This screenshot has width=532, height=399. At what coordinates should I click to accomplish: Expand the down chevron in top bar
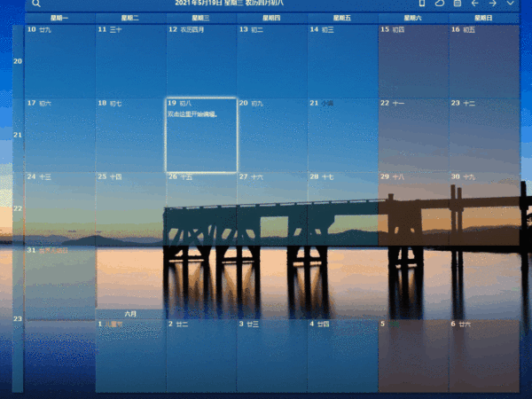pyautogui.click(x=510, y=4)
